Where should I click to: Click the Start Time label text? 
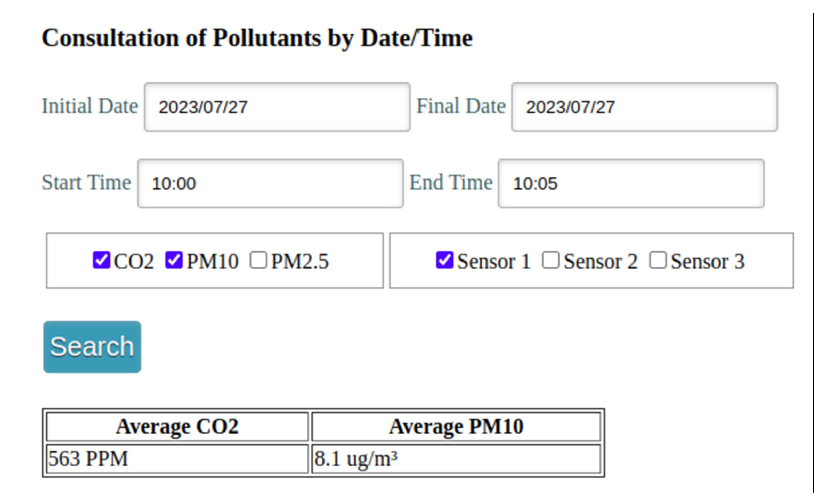[86, 183]
